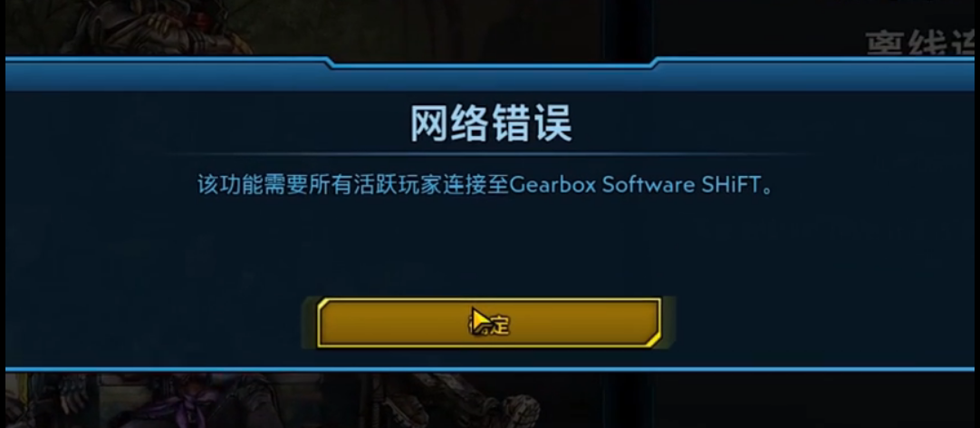Click the 网络错误 dialog title
The image size is (980, 428).
click(491, 124)
